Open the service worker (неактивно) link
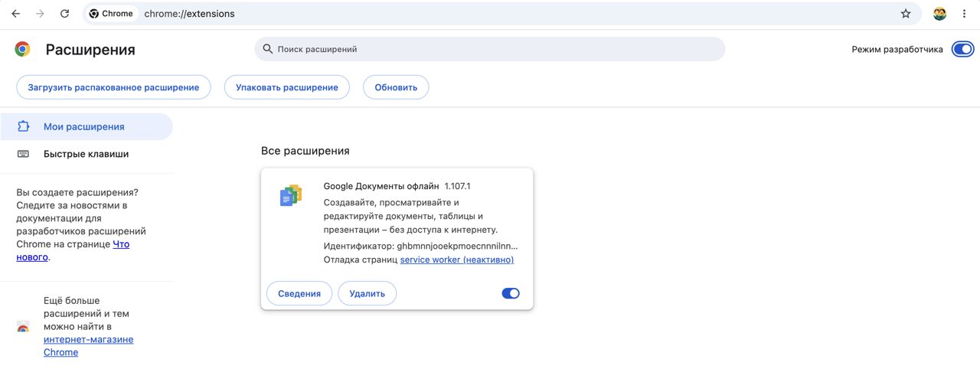This screenshot has width=980, height=392. [457, 260]
